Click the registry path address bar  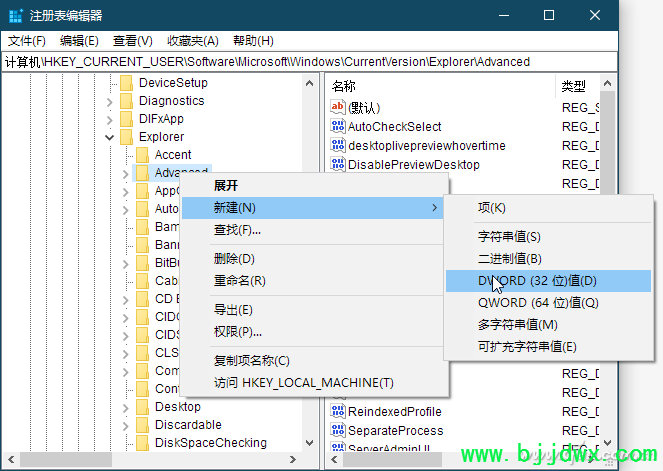[310, 62]
